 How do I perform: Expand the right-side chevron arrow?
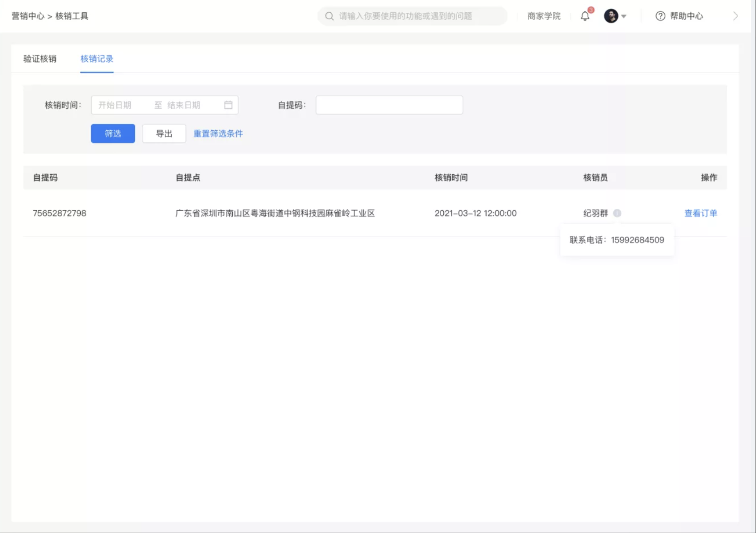tap(735, 16)
